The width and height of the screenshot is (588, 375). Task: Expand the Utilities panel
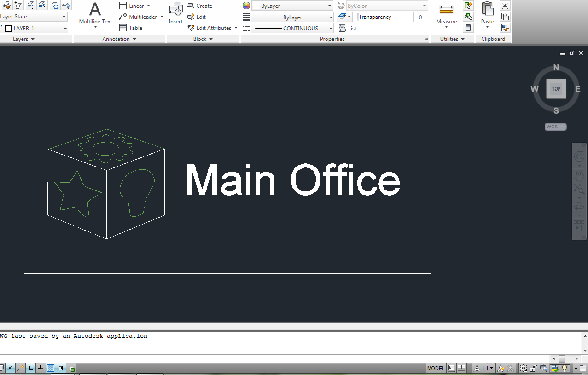(452, 39)
